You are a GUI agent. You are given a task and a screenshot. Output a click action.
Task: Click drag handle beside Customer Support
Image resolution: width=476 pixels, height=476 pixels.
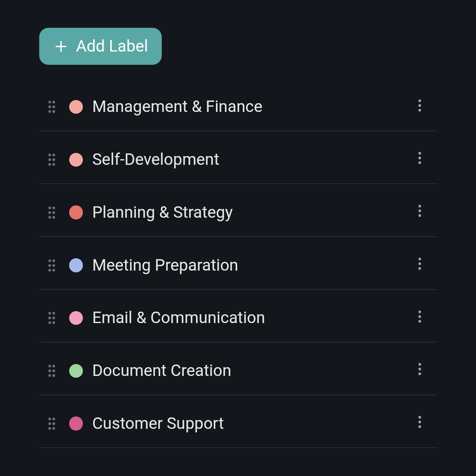tap(52, 424)
